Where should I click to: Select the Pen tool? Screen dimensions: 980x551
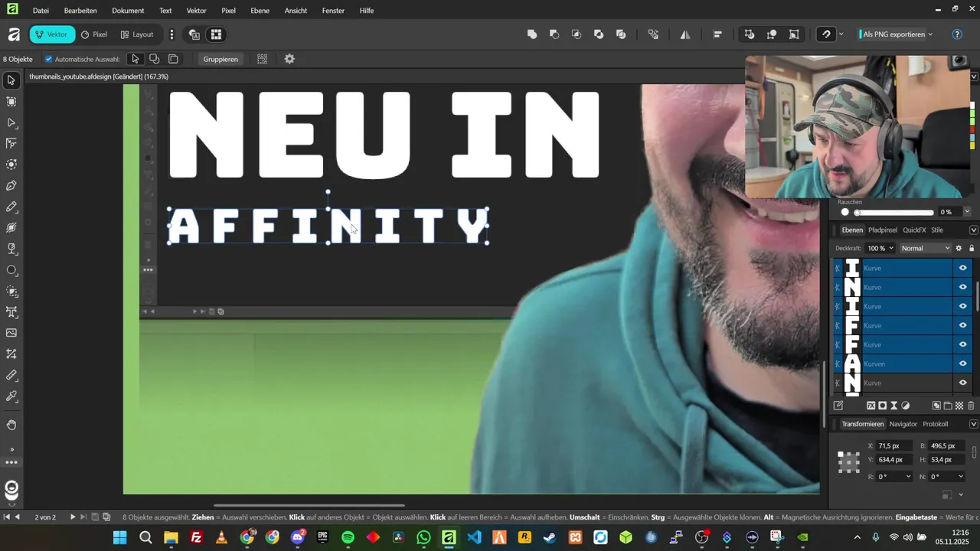(11, 185)
